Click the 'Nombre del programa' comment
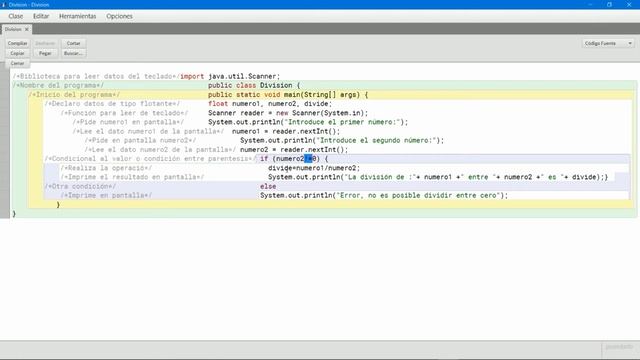This screenshot has height=360, width=640. (x=58, y=85)
